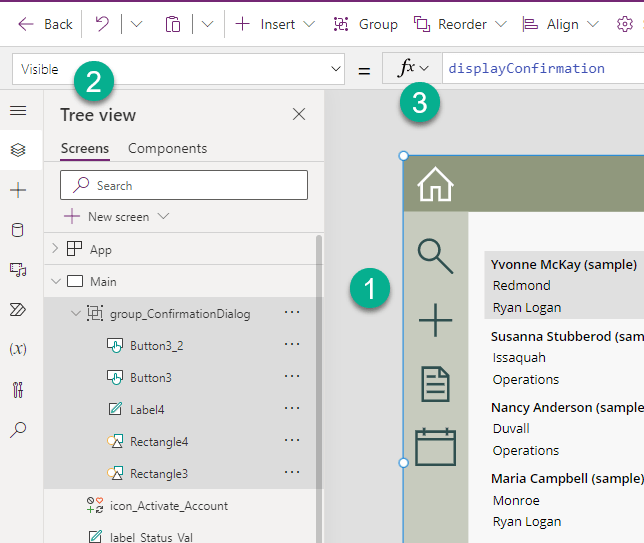
Task: Click the document icon in app canvas
Action: click(x=435, y=384)
